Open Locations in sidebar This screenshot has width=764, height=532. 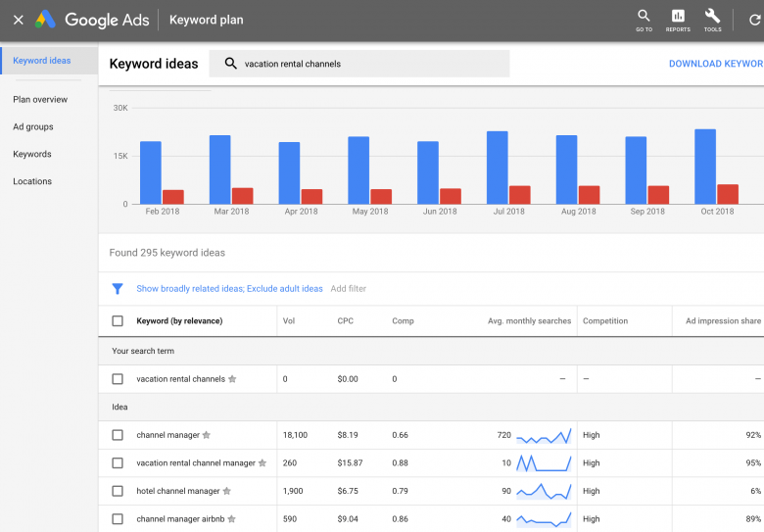(32, 181)
